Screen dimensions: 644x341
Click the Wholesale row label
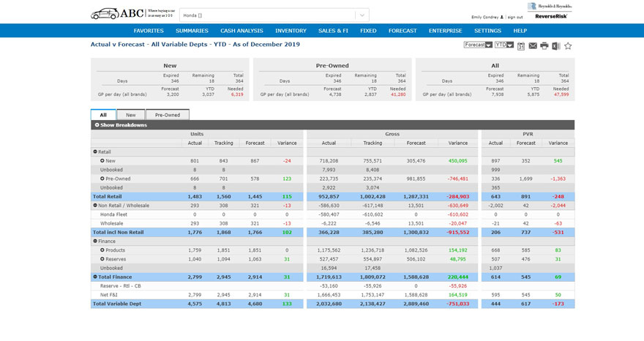click(112, 223)
